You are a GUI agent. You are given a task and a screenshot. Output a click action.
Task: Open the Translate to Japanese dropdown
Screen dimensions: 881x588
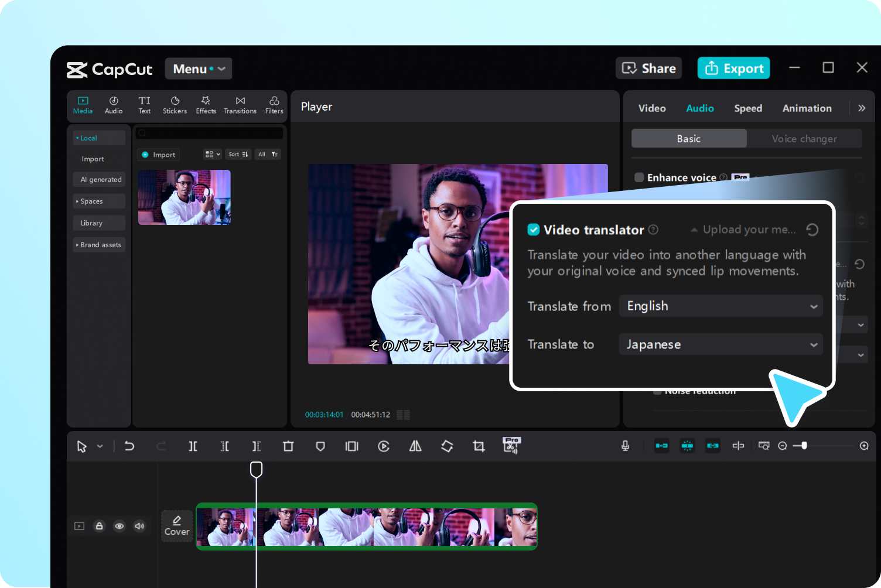point(720,344)
